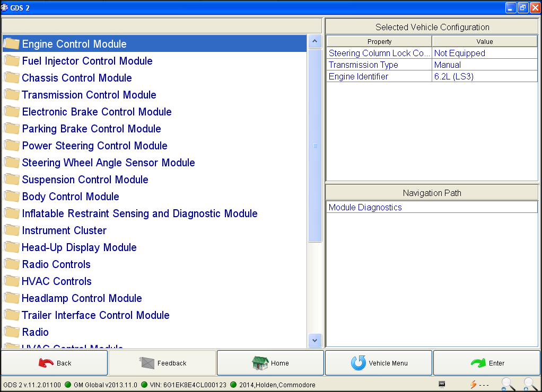542x392 pixels.
Task: Click the module list scroll down arrow
Action: [314, 341]
